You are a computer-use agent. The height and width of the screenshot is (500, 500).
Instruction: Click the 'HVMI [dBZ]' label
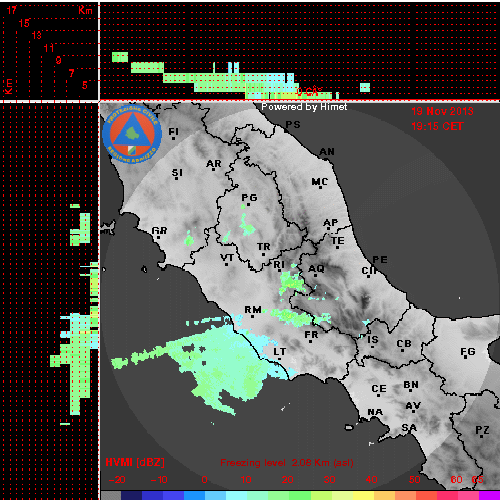(x=135, y=462)
